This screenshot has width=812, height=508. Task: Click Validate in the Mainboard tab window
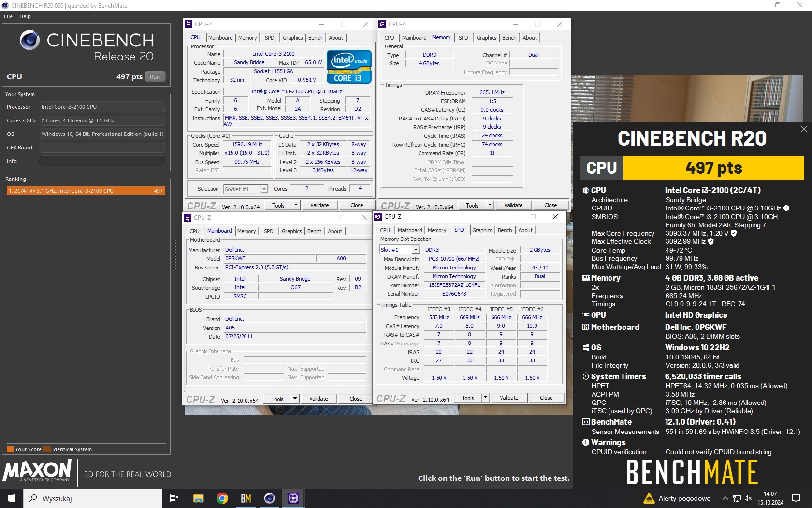click(x=319, y=399)
